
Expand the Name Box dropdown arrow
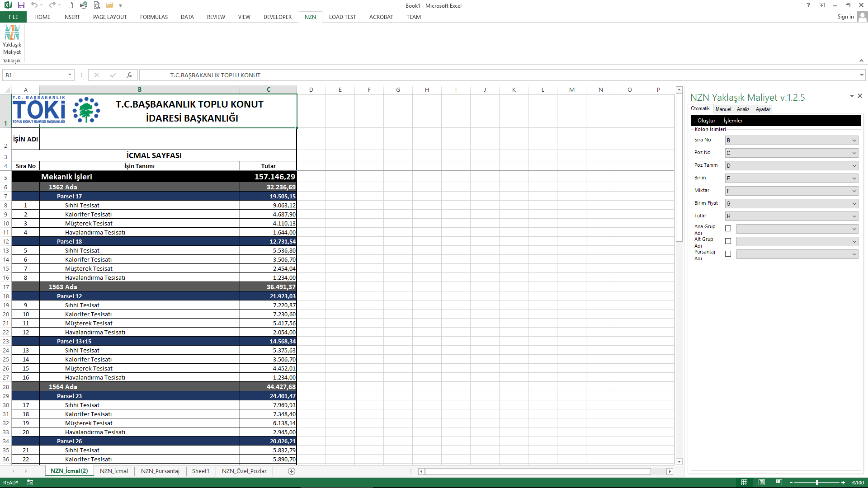pyautogui.click(x=70, y=75)
